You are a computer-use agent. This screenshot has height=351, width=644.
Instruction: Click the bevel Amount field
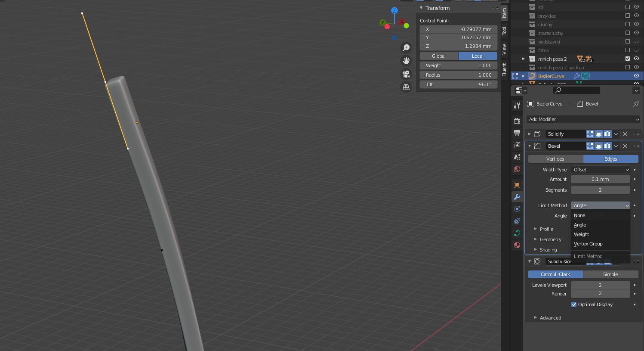click(x=601, y=179)
